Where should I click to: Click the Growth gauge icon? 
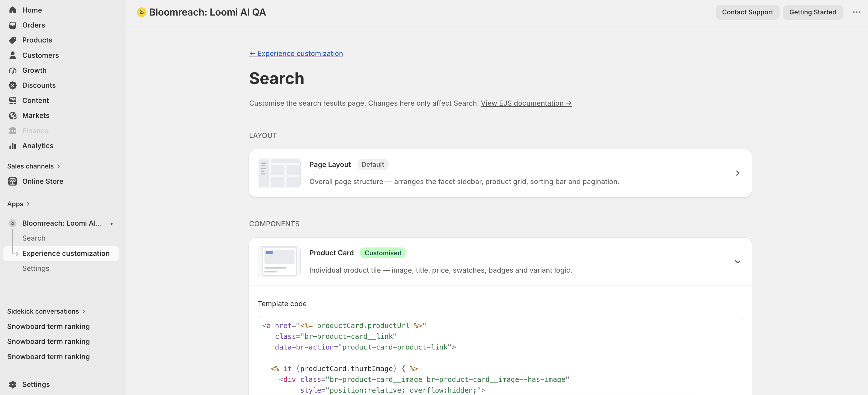pyautogui.click(x=13, y=70)
